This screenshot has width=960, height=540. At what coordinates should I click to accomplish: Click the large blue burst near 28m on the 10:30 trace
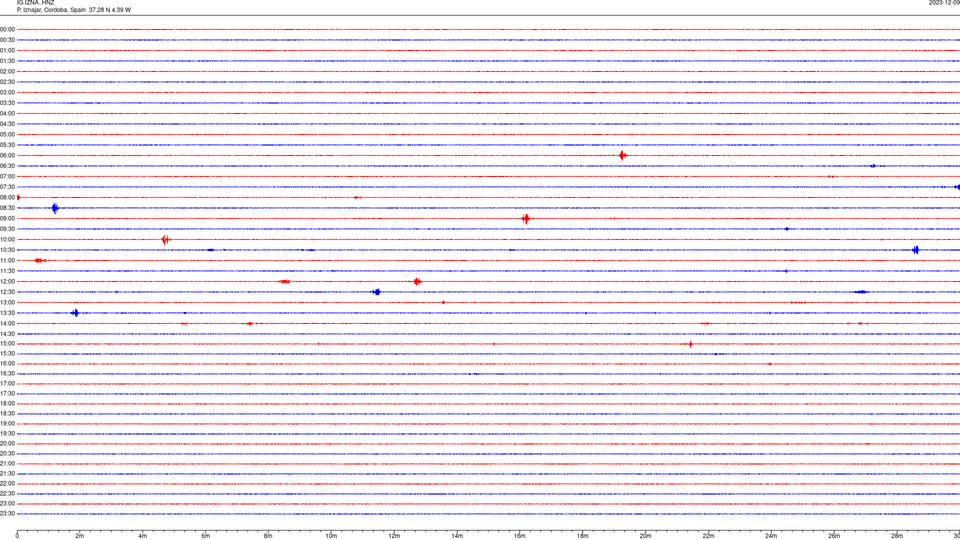[x=915, y=250]
